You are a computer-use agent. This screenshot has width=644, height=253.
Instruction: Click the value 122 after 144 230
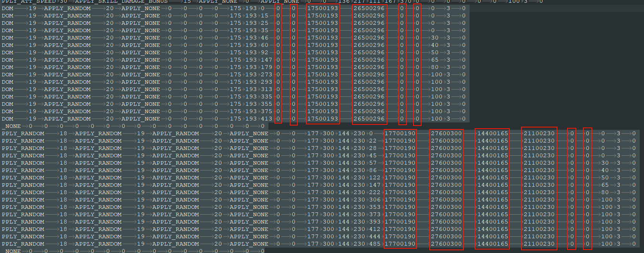point(375,178)
